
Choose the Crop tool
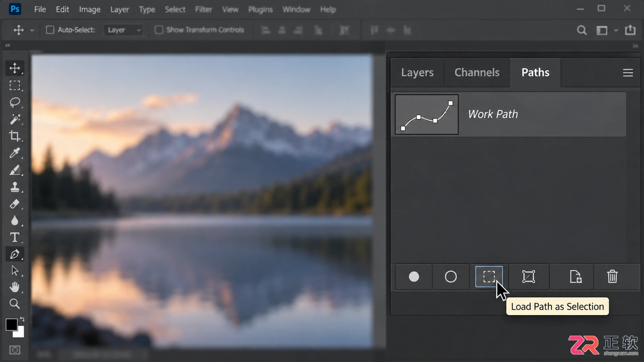point(15,136)
